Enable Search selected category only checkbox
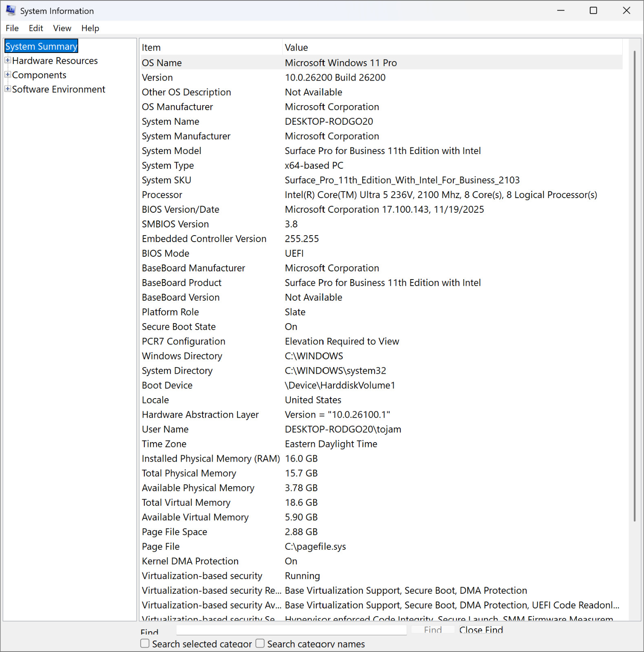Image resolution: width=644 pixels, height=652 pixels. 145,643
